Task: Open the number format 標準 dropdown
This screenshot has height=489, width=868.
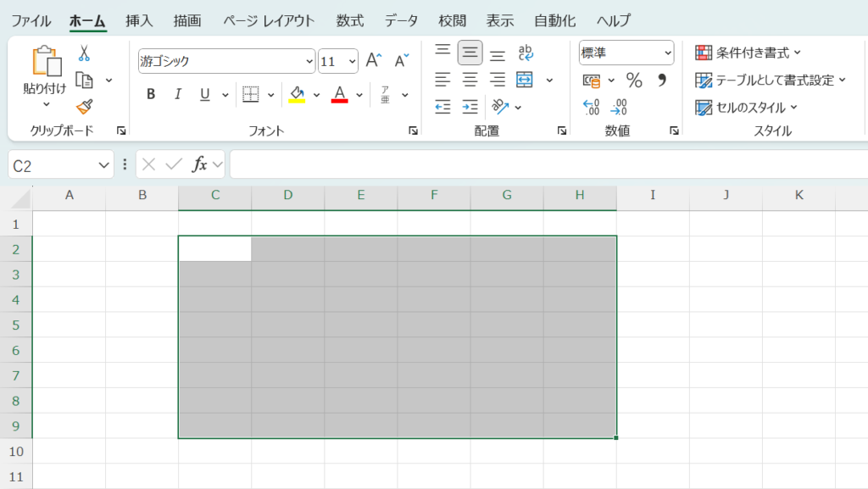Action: click(x=668, y=53)
